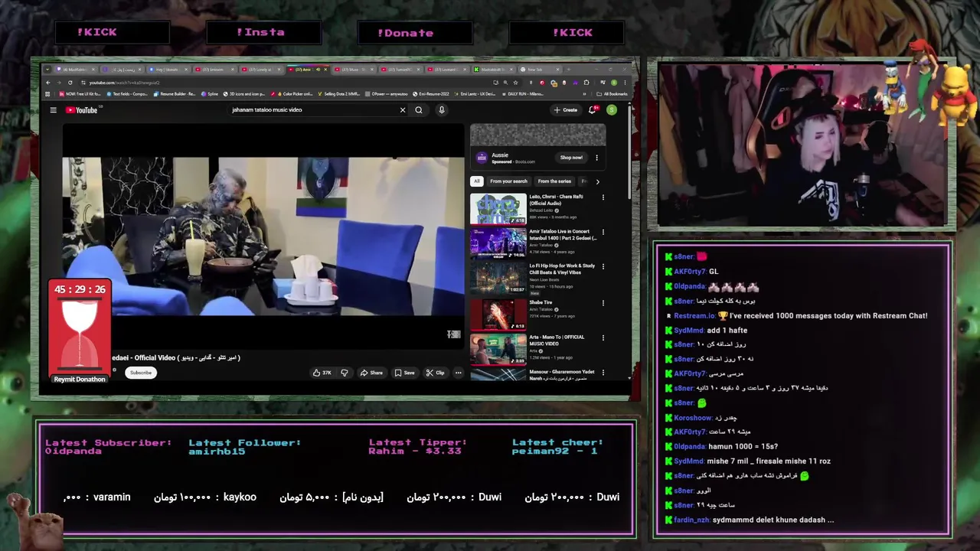
Task: Open the All Bookmarks folder
Action: pos(614,94)
